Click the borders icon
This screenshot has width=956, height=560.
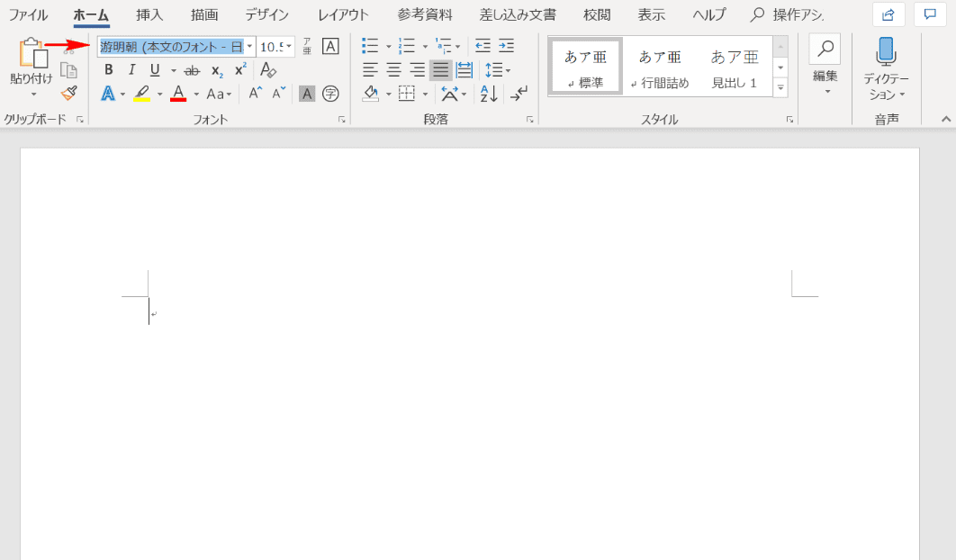coord(407,94)
